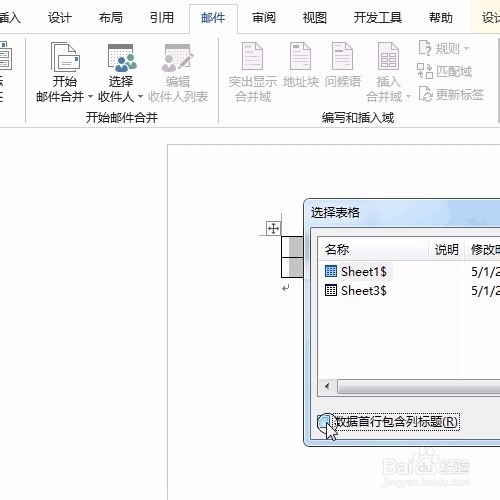Image resolution: width=500 pixels, height=500 pixels.
Task: Click the table move handle cross icon
Action: tap(273, 229)
